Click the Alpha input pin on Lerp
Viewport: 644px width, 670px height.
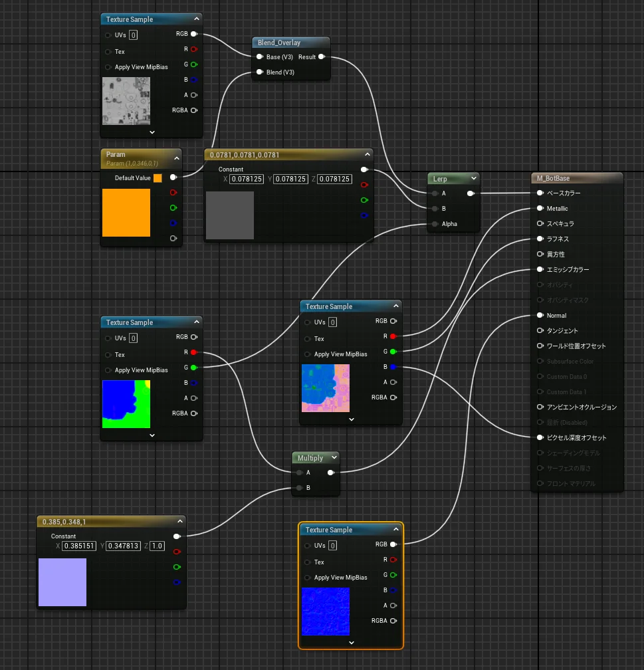[x=435, y=224]
